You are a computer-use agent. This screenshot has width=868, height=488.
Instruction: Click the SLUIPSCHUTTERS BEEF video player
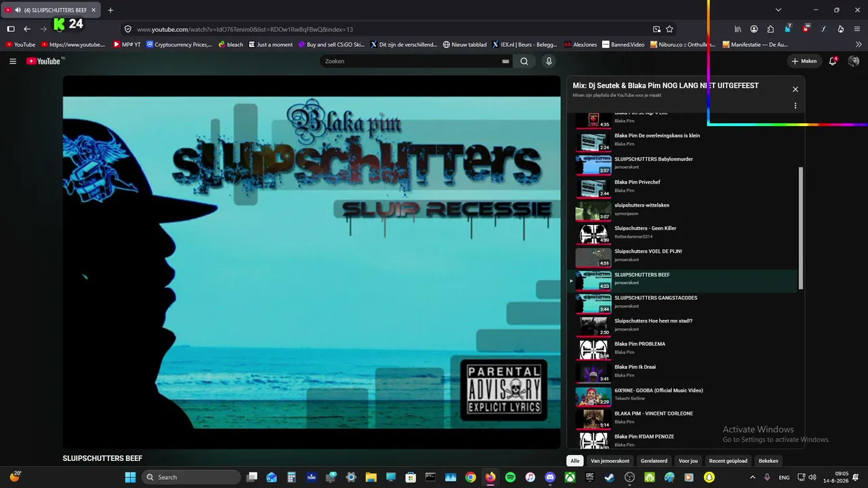point(312,262)
